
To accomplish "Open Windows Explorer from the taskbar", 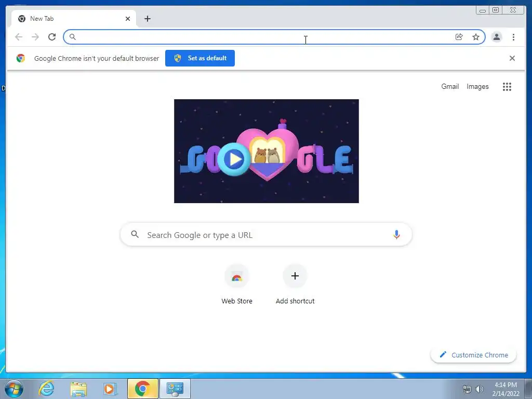I will (x=78, y=389).
